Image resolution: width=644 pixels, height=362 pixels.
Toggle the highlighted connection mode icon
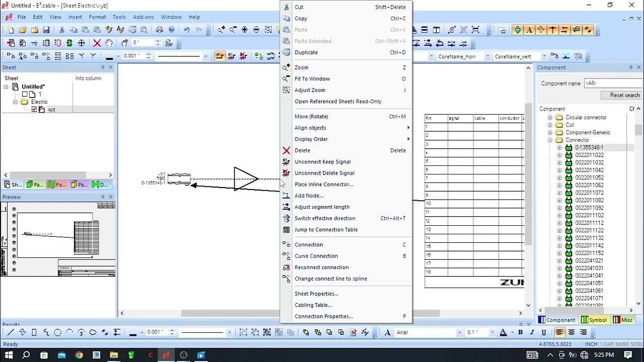(x=220, y=56)
